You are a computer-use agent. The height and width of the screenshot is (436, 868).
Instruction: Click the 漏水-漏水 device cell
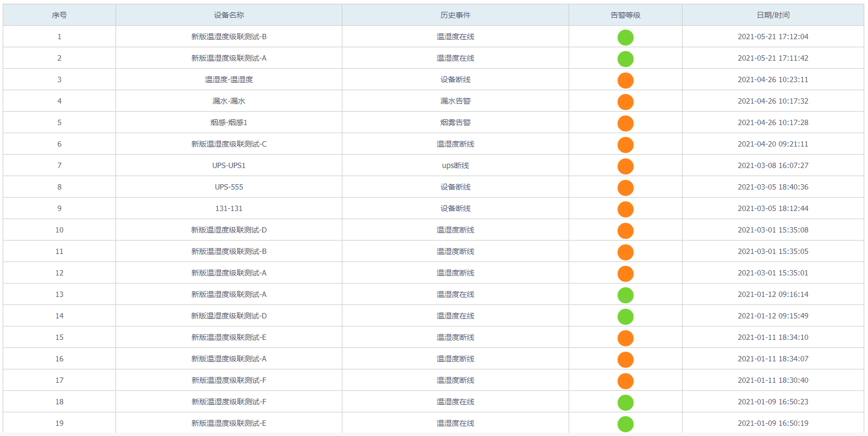[x=229, y=101]
